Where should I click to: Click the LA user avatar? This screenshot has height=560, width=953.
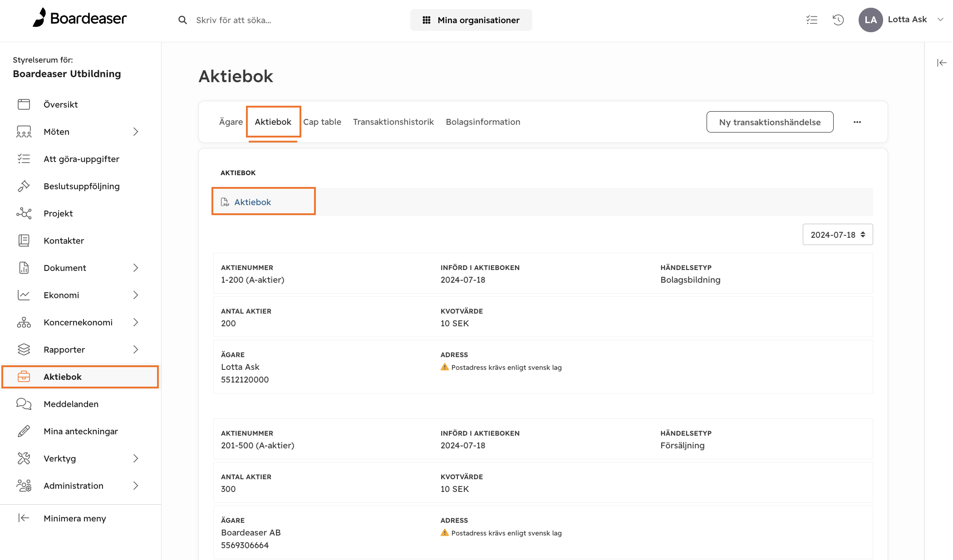870,20
